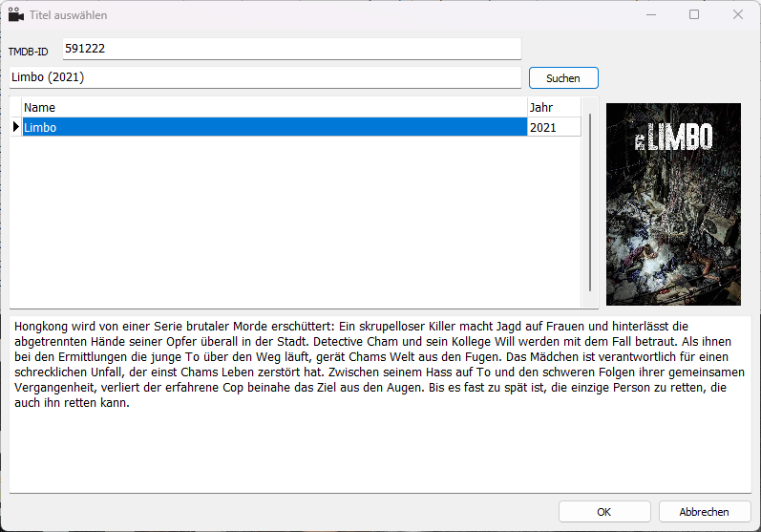Cancel with the Abbrechen button

(x=705, y=512)
